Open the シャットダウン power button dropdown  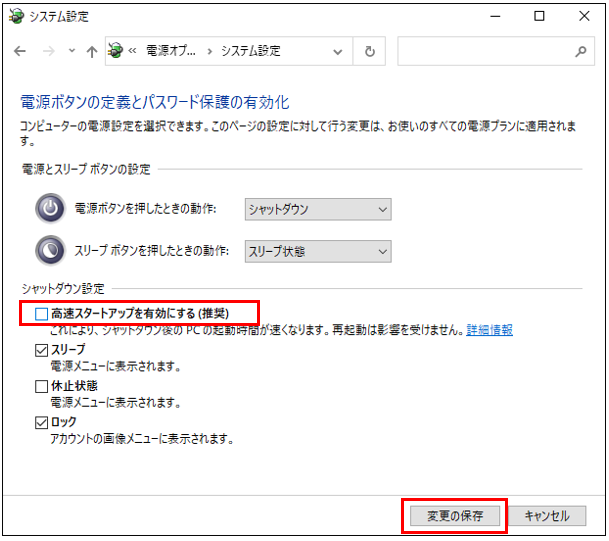click(318, 209)
